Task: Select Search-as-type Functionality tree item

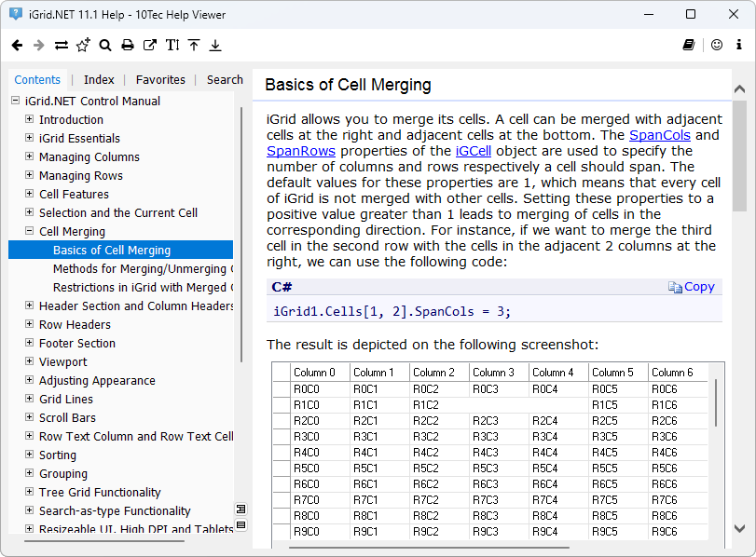Action: (x=115, y=511)
